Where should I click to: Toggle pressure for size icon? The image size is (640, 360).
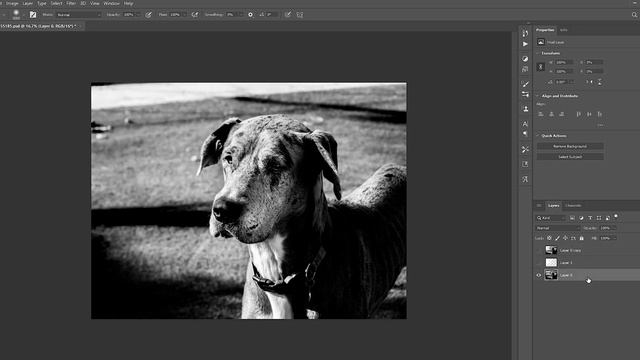288,15
